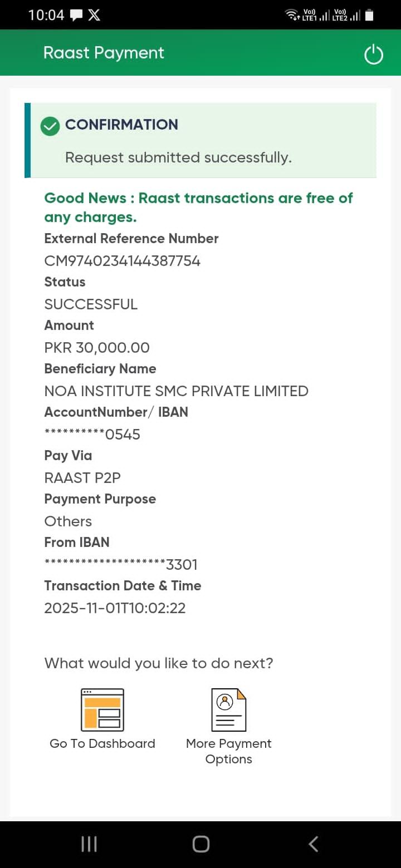The width and height of the screenshot is (401, 868).
Task: Tap the power logout icon
Action: [373, 55]
